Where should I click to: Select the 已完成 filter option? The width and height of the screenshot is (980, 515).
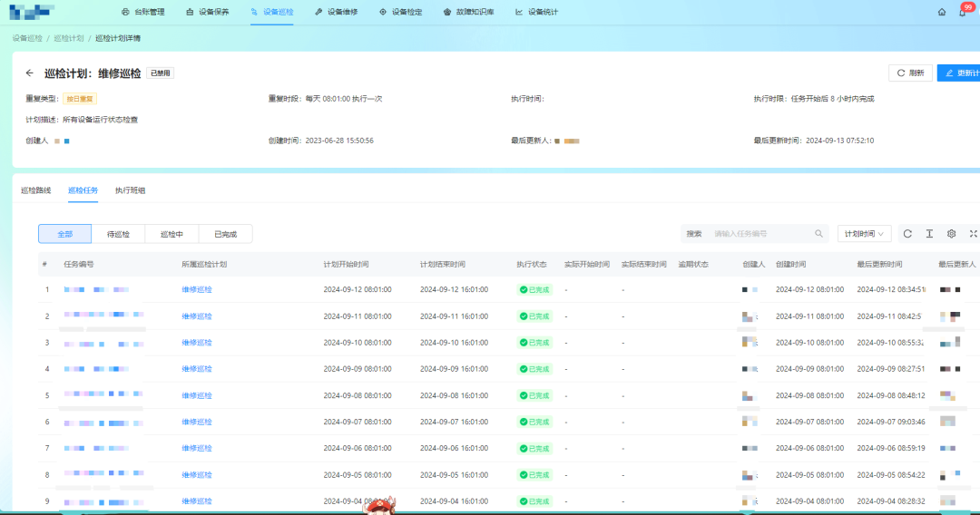pos(225,234)
